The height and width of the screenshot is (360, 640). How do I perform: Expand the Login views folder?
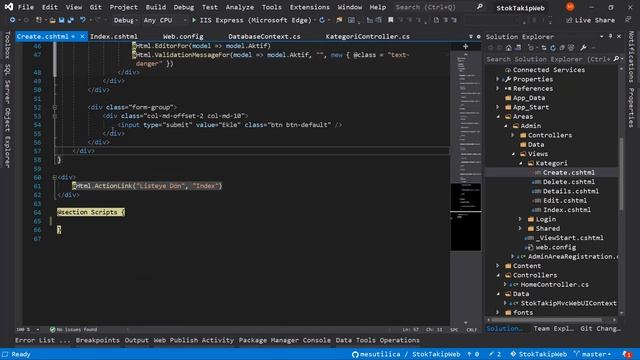[x=520, y=219]
